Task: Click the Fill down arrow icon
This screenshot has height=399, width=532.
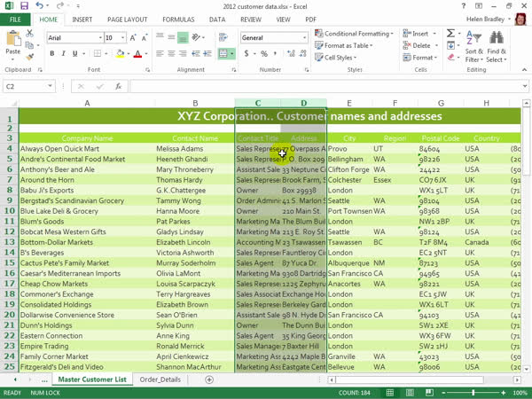Action: click(x=450, y=45)
